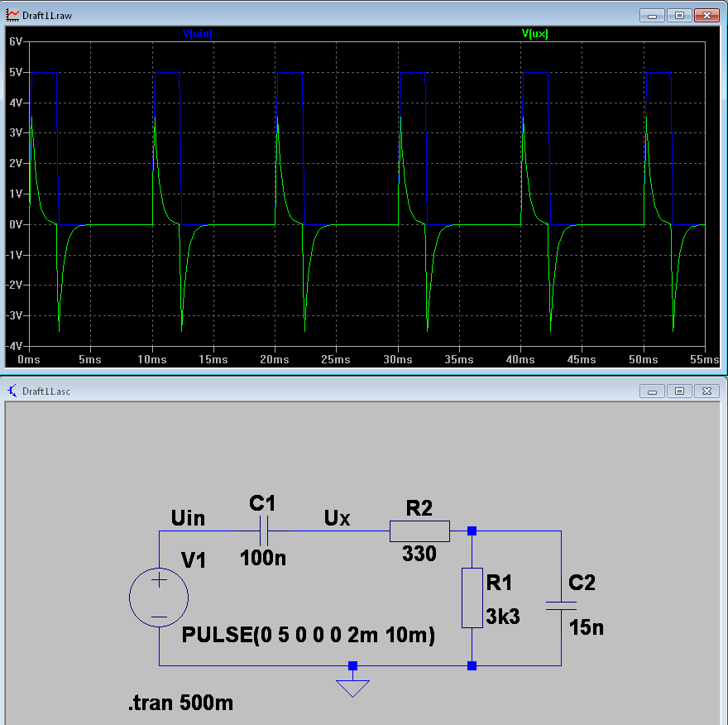Click the Draft11.raw waveform window icon
The width and height of the screenshot is (728, 725).
[12, 16]
